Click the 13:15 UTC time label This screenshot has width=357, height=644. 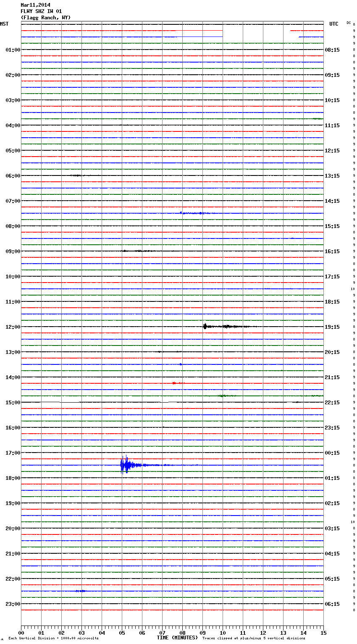click(332, 176)
